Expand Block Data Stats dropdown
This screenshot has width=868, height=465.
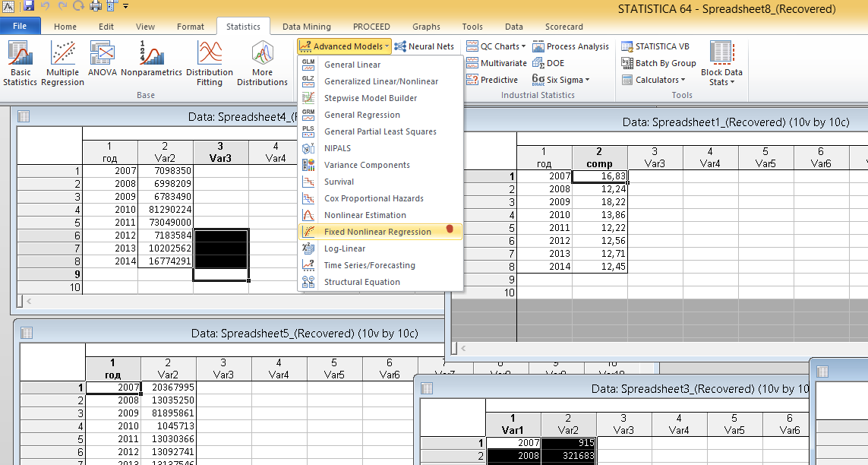pyautogui.click(x=721, y=63)
